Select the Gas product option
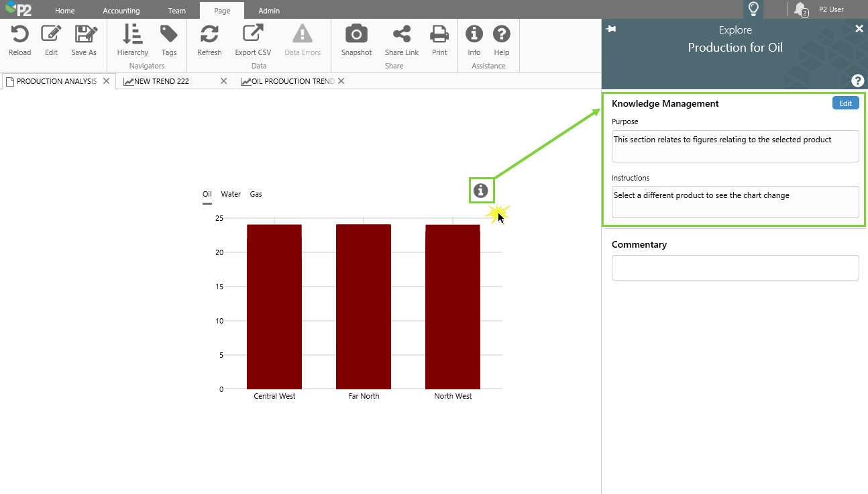Screen dimensions: 868x494 (x=256, y=194)
